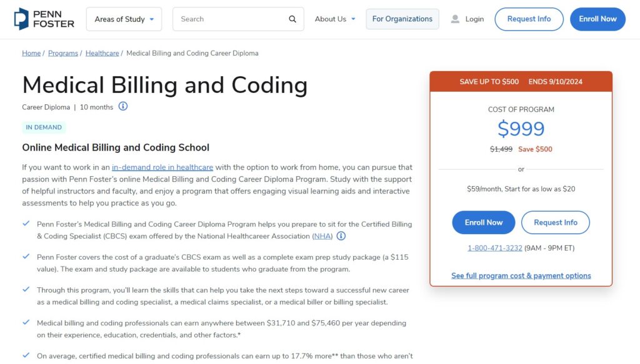Viewport: 640px width, 364px height.
Task: Click Online Medical Billing and Coding School heading
Action: coord(116,147)
